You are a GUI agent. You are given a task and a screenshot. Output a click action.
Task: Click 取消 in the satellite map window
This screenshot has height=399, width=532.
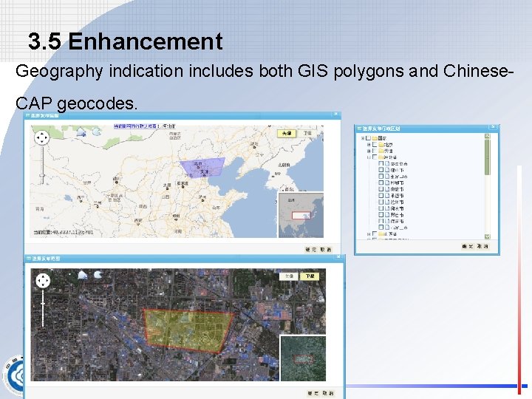(x=328, y=393)
